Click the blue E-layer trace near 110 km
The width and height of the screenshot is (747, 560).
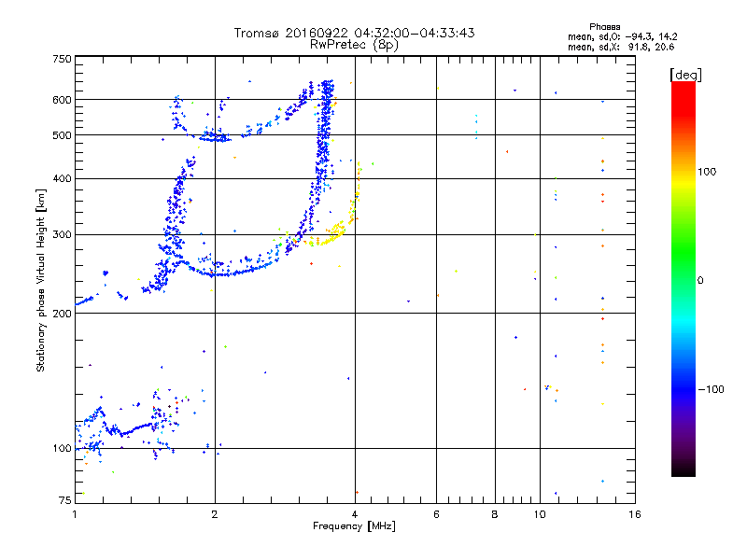[x=135, y=428]
